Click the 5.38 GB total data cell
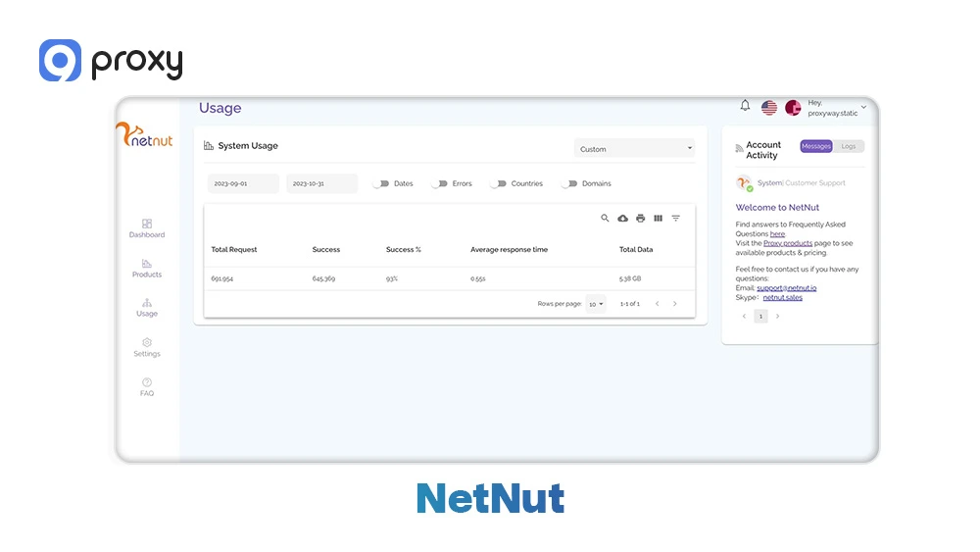 click(630, 278)
